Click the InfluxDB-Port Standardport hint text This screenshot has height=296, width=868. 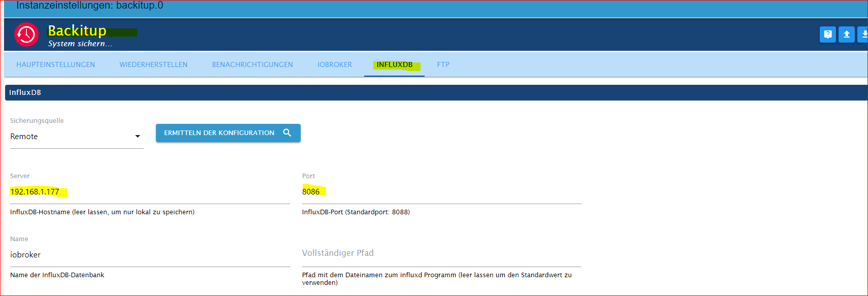tap(356, 212)
